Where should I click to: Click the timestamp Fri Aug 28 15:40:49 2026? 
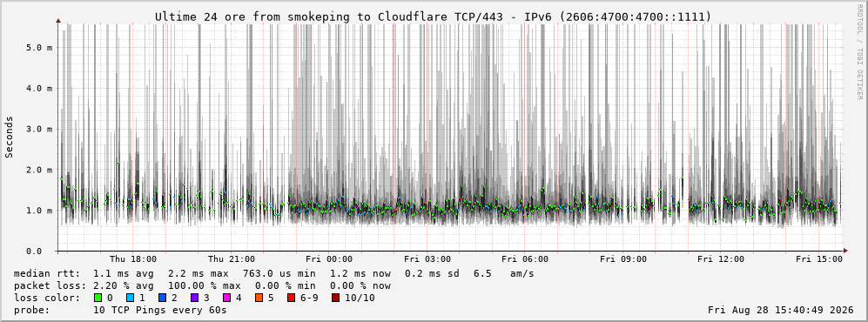tap(781, 311)
